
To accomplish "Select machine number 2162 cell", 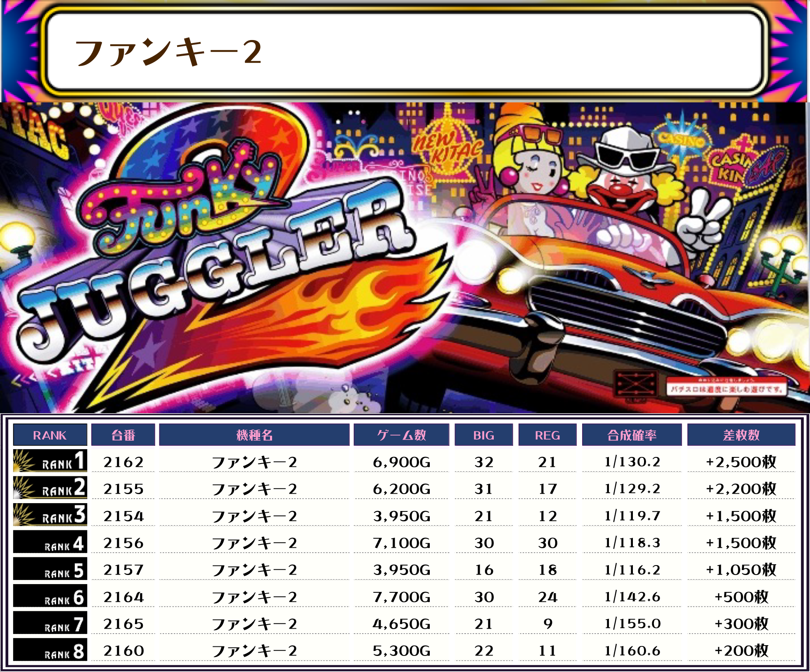I will pos(123,462).
